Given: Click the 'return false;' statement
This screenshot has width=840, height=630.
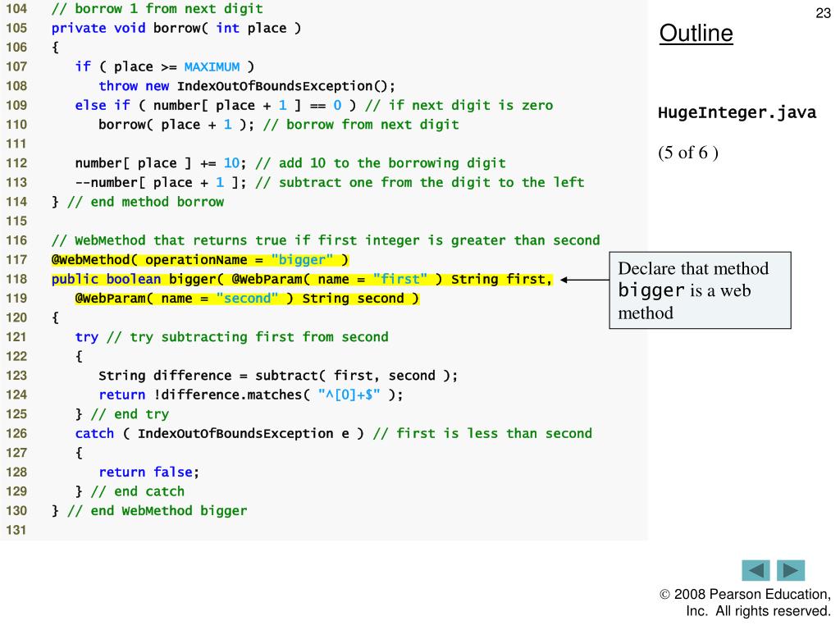Looking at the screenshot, I should [149, 472].
